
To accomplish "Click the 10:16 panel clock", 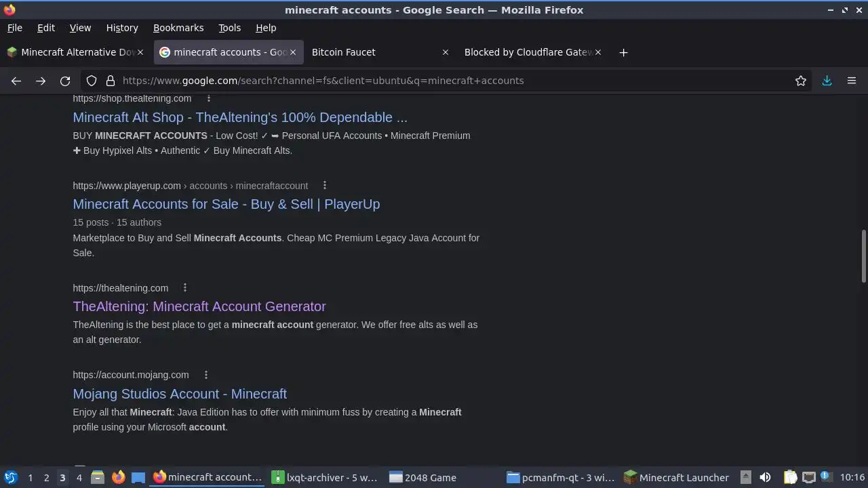I will tap(852, 477).
